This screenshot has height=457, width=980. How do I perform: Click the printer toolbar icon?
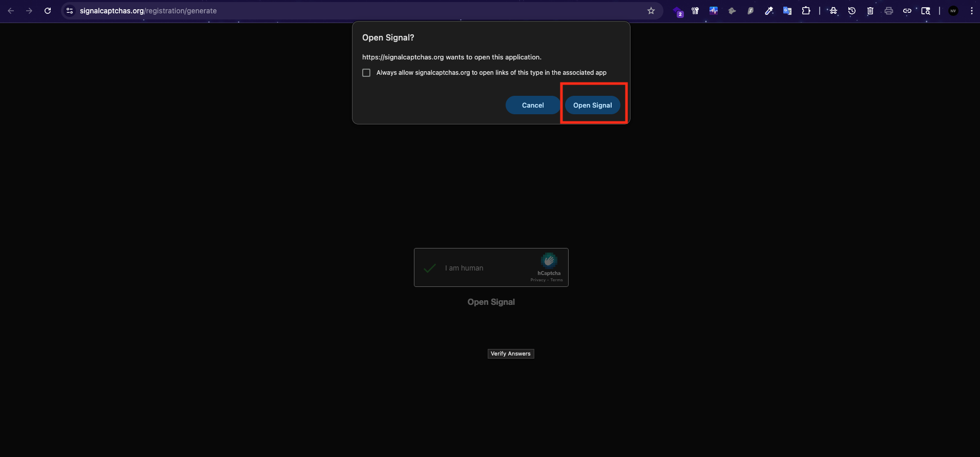click(x=889, y=11)
